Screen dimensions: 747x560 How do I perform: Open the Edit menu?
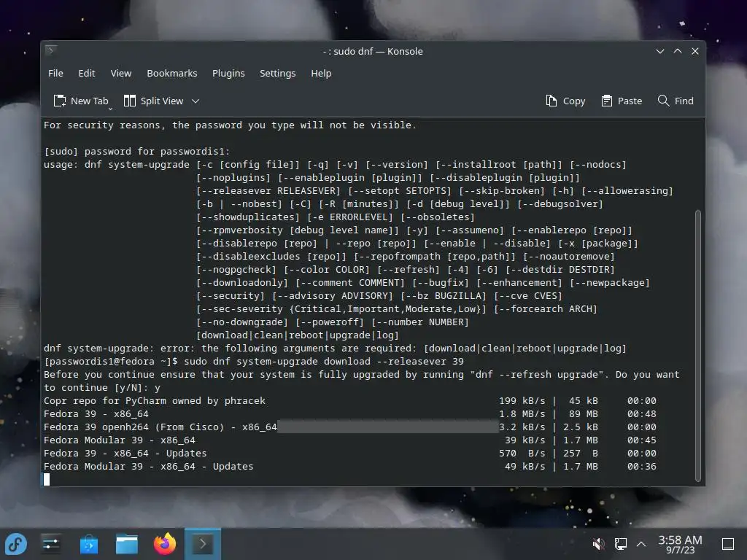(86, 74)
